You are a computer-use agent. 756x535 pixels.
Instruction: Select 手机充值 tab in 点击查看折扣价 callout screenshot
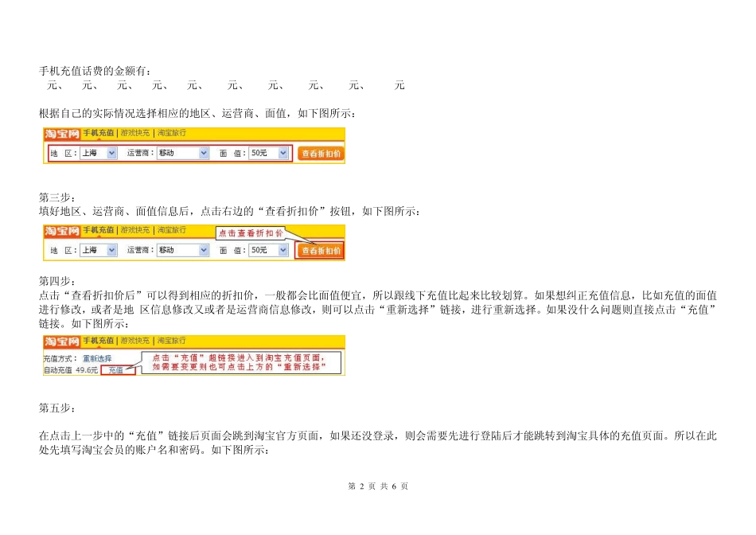[99, 230]
